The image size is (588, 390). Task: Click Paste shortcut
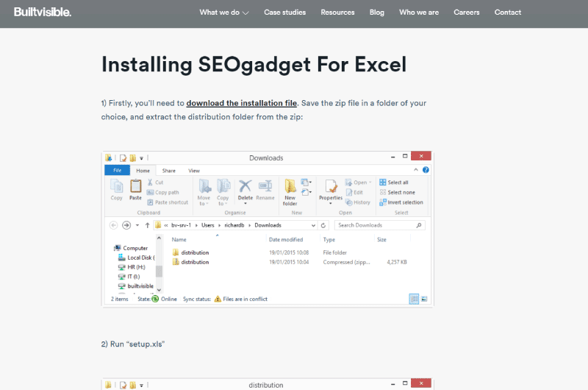[168, 202]
